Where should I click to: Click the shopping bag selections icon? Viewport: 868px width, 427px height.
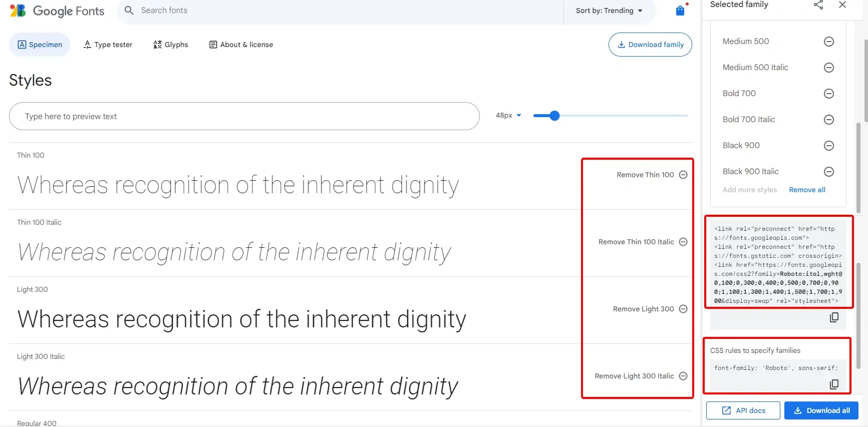[x=680, y=10]
